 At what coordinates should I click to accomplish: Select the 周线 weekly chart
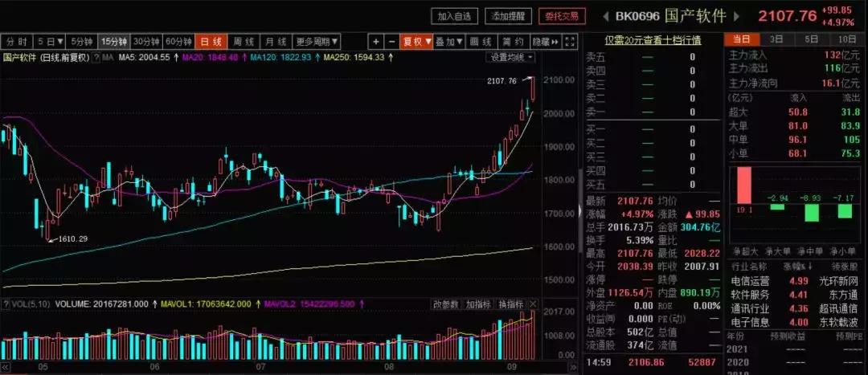(x=244, y=42)
